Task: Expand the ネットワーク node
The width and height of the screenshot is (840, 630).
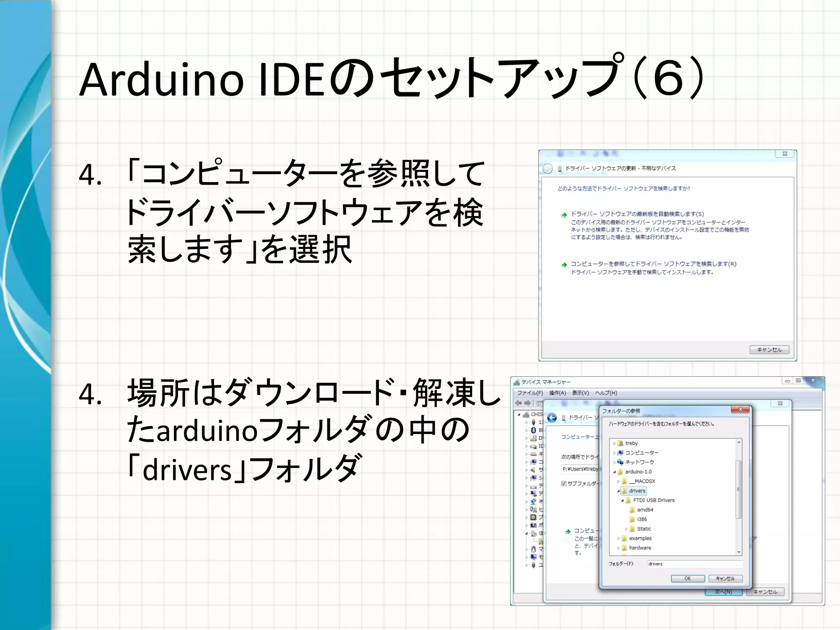Action: click(614, 462)
